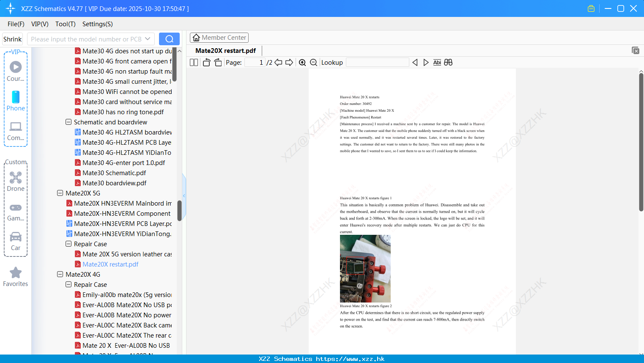Open Favorites star icon

[x=16, y=277]
